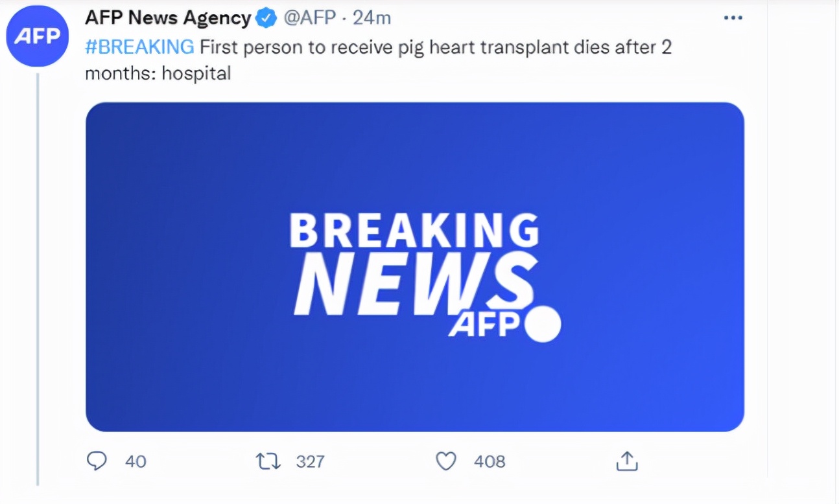Click the AFP circular profile avatar
The height and width of the screenshot is (504, 839).
37,36
